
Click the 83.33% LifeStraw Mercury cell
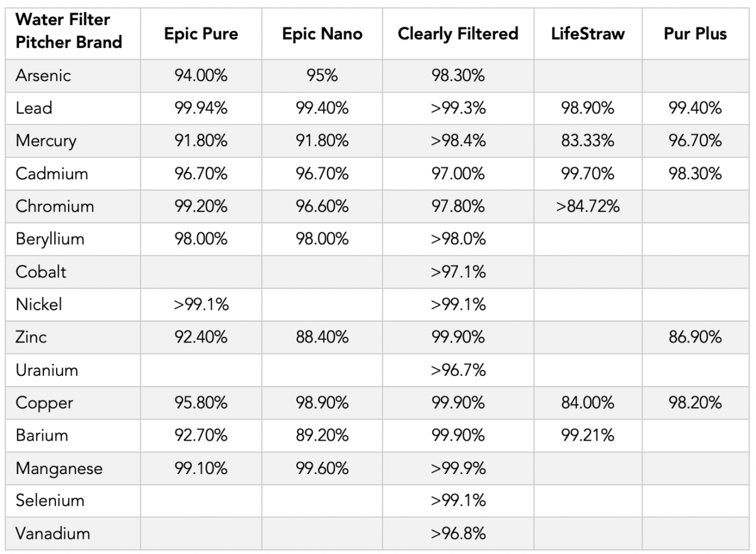pos(588,141)
